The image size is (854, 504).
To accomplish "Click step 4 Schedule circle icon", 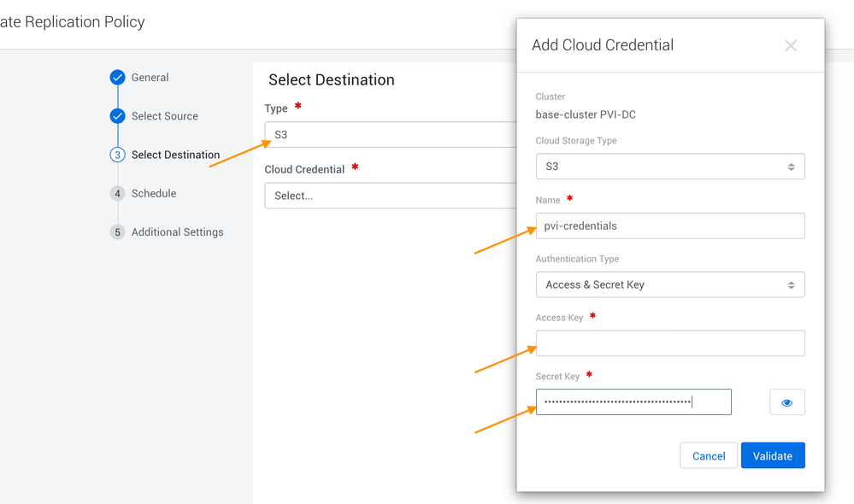I will [118, 194].
